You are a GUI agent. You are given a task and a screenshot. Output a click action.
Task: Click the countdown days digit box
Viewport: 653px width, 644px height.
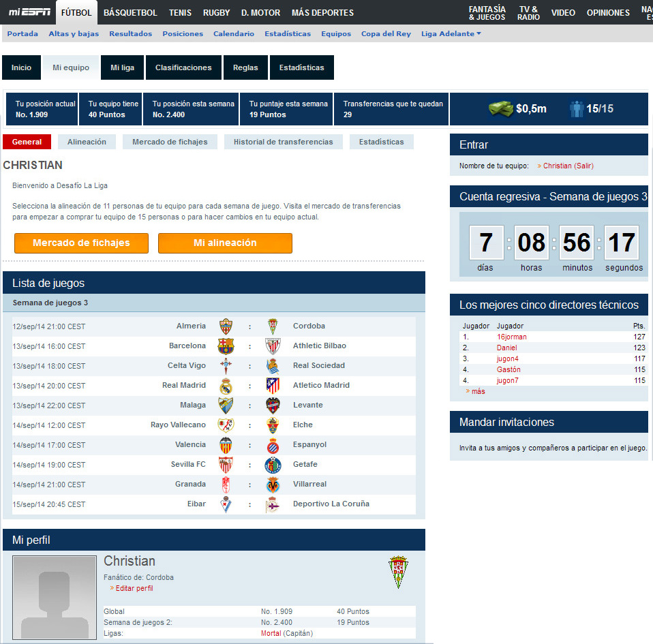coord(486,243)
